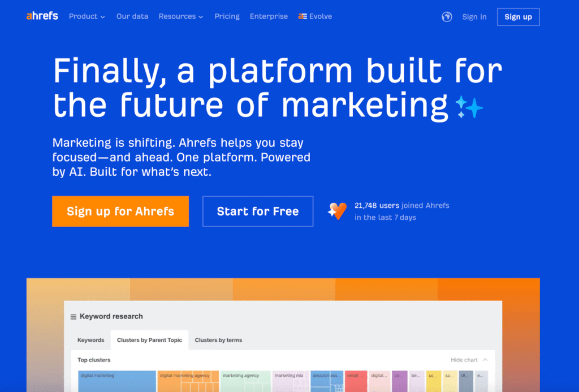Open the Our data page
This screenshot has width=579, height=392.
click(x=132, y=16)
